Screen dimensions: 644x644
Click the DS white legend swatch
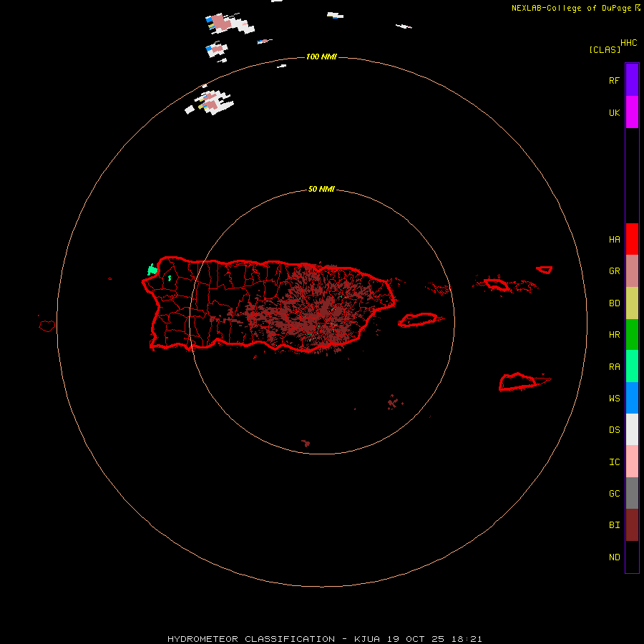tap(632, 429)
